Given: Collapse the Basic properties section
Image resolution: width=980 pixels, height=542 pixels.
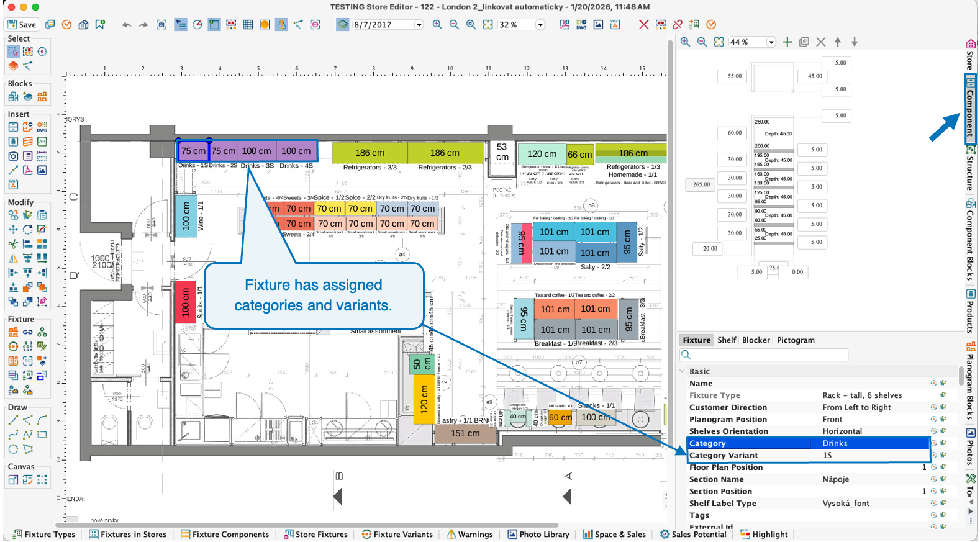Looking at the screenshot, I should (683, 371).
